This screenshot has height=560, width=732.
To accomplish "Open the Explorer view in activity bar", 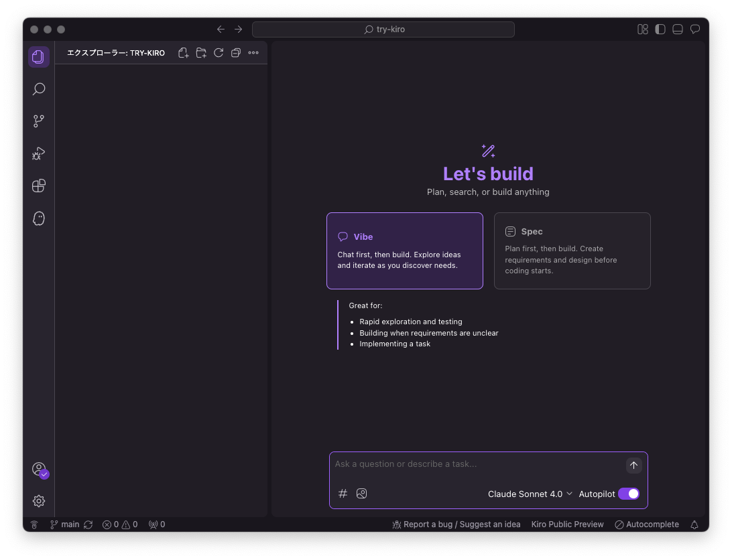I will coord(39,57).
